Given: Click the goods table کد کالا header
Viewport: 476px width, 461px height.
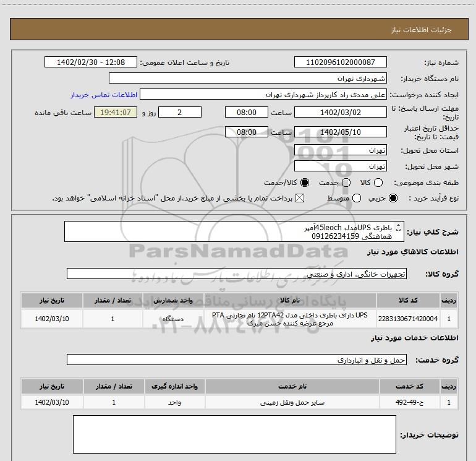Looking at the screenshot, I should pos(408,300).
